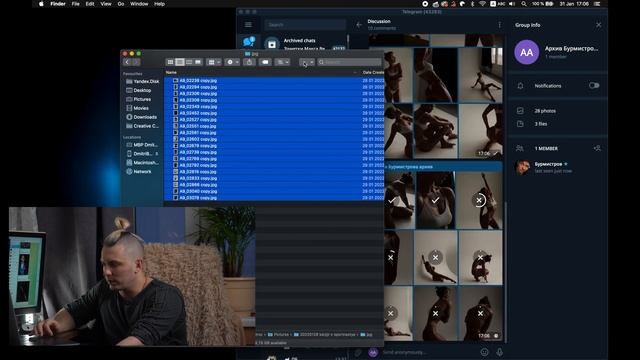The height and width of the screenshot is (360, 640).
Task: Toggle the group Notifications switch
Action: pos(594,86)
